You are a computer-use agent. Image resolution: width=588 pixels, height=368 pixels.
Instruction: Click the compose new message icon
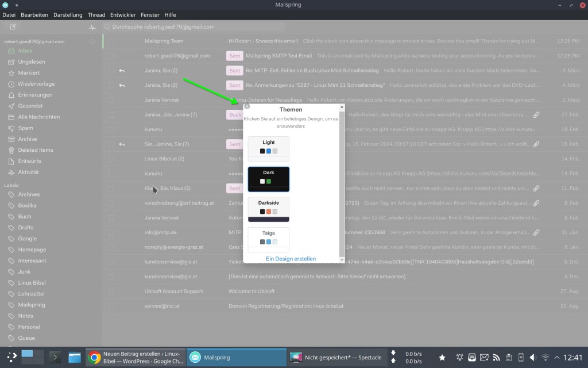(x=13, y=26)
